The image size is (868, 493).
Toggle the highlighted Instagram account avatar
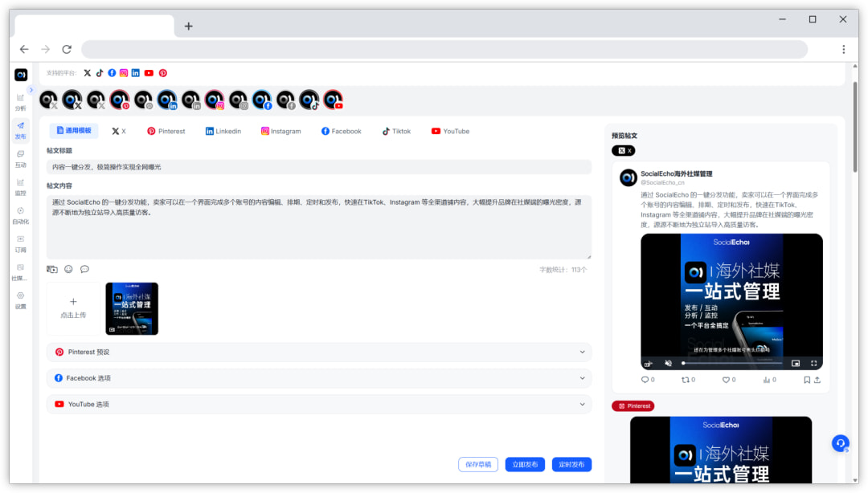215,100
